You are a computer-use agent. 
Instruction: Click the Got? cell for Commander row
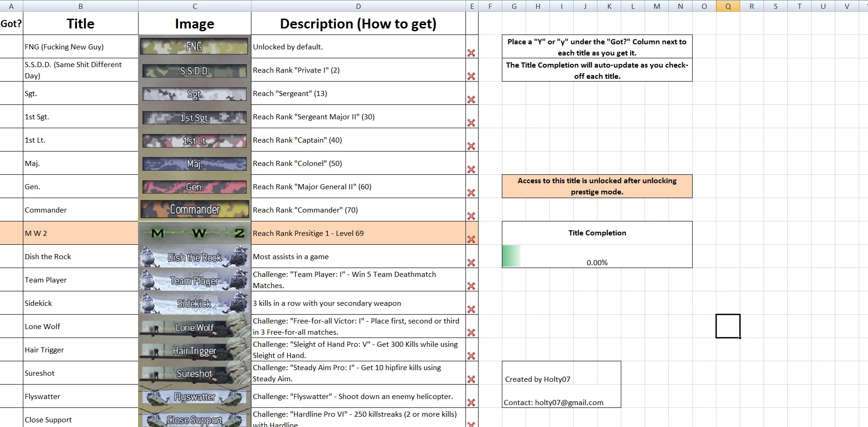(11, 210)
